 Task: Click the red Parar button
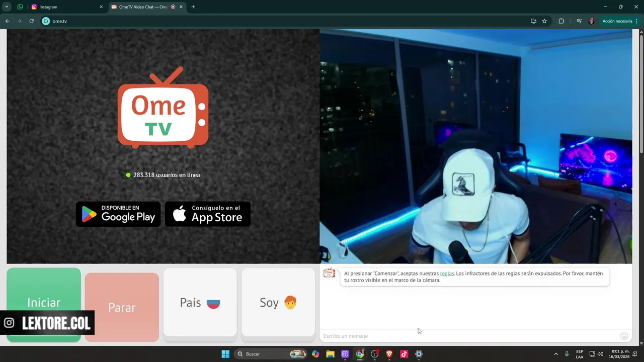pos(122,307)
